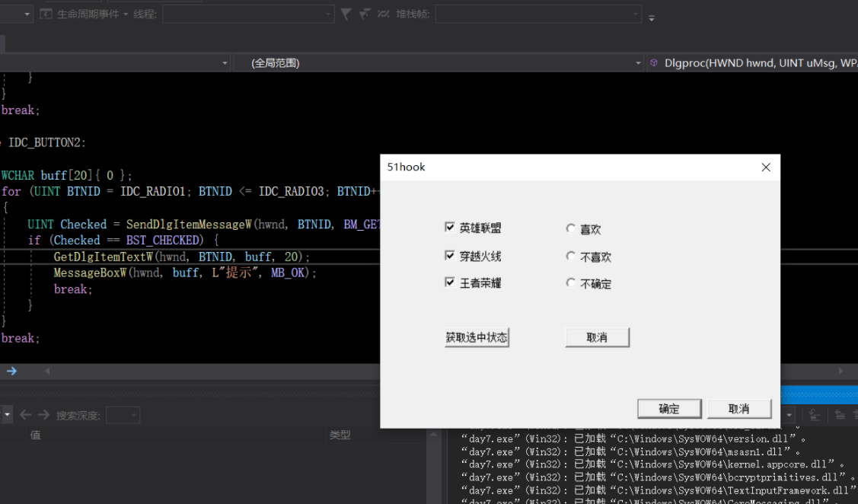Click the blue arrow below the code editor

point(11,371)
